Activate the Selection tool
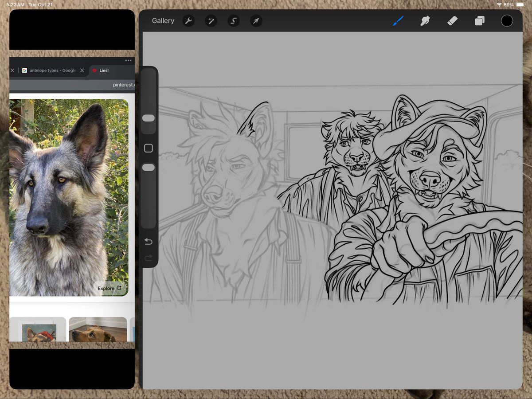Image resolution: width=532 pixels, height=399 pixels. 234,21
